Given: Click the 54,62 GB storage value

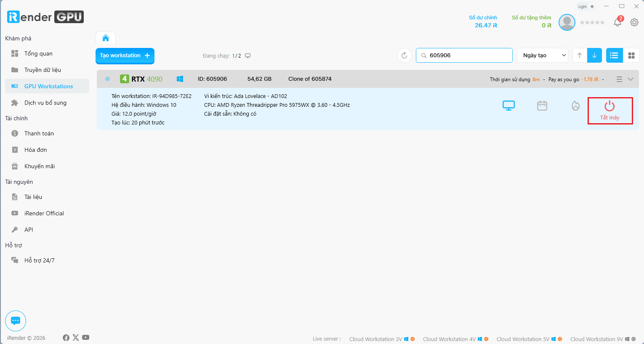Looking at the screenshot, I should (259, 79).
